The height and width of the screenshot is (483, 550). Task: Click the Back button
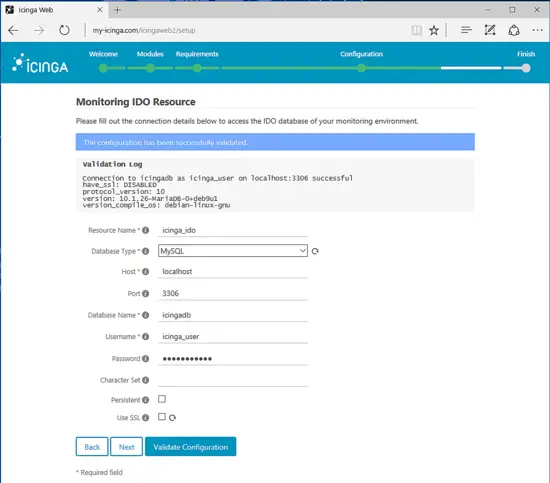(x=92, y=447)
